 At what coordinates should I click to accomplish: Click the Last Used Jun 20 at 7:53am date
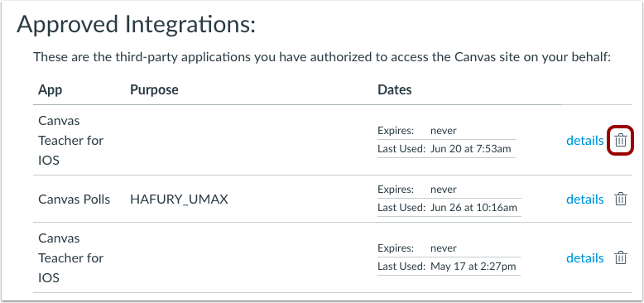pyautogui.click(x=471, y=149)
